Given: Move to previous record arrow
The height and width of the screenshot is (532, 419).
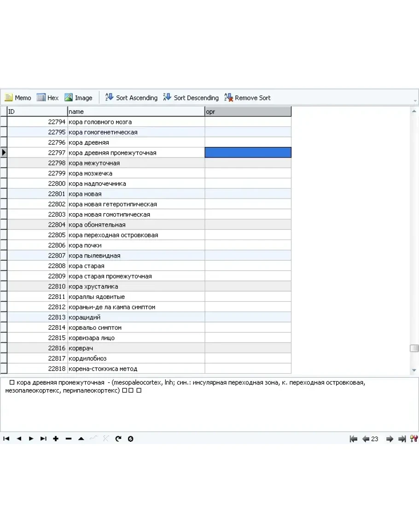Looking at the screenshot, I should (x=19, y=439).
